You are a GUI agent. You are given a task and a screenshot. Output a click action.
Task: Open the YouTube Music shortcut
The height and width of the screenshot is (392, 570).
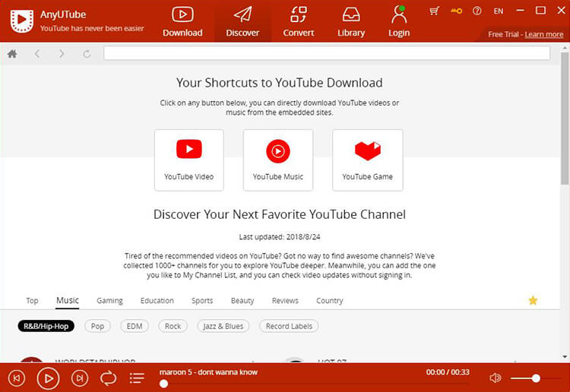coord(278,160)
